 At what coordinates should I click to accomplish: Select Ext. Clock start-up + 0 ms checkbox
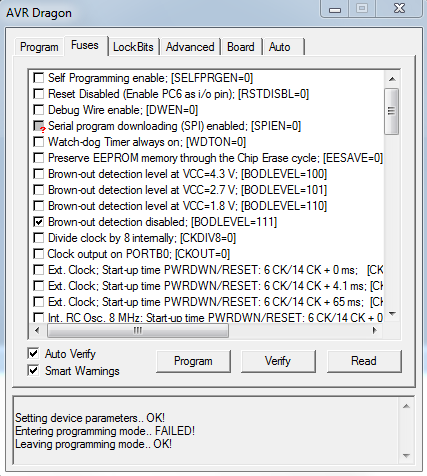(39, 270)
